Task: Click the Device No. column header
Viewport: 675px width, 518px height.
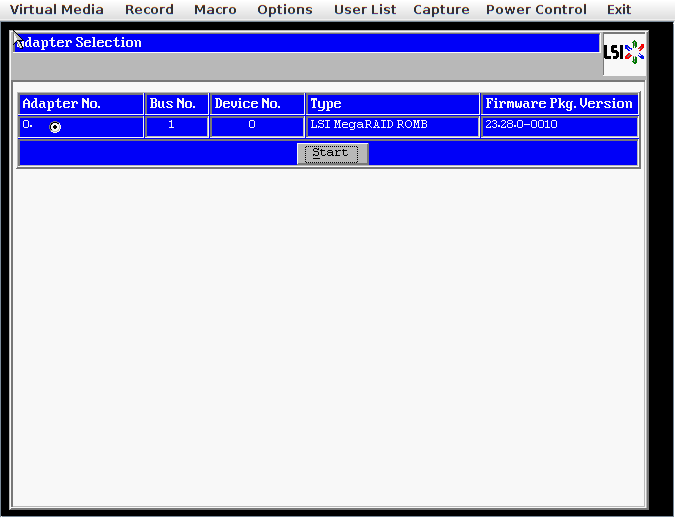Action: point(257,104)
